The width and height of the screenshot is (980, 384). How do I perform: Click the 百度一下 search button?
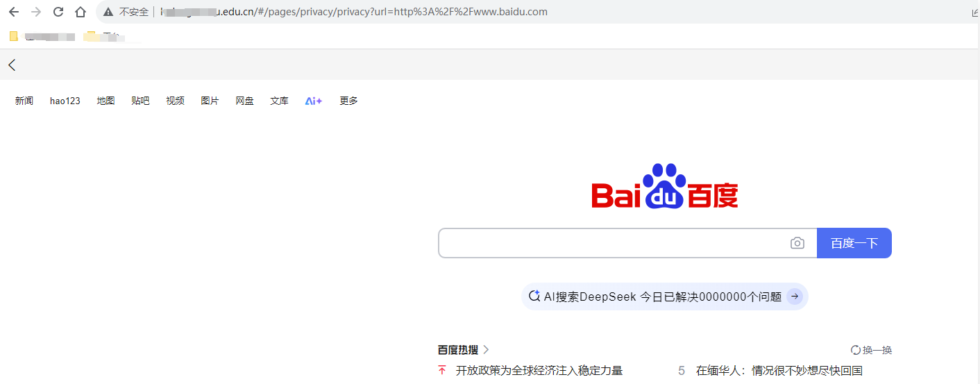pyautogui.click(x=854, y=243)
